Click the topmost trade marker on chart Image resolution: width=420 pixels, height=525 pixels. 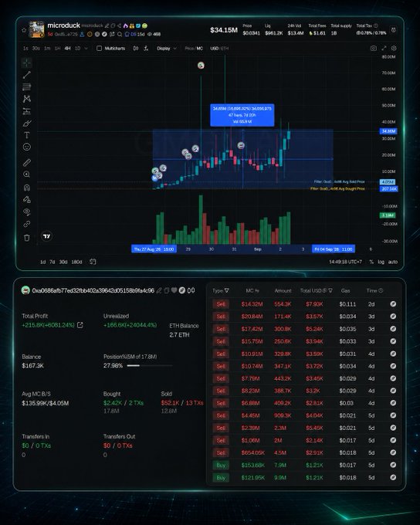click(201, 66)
